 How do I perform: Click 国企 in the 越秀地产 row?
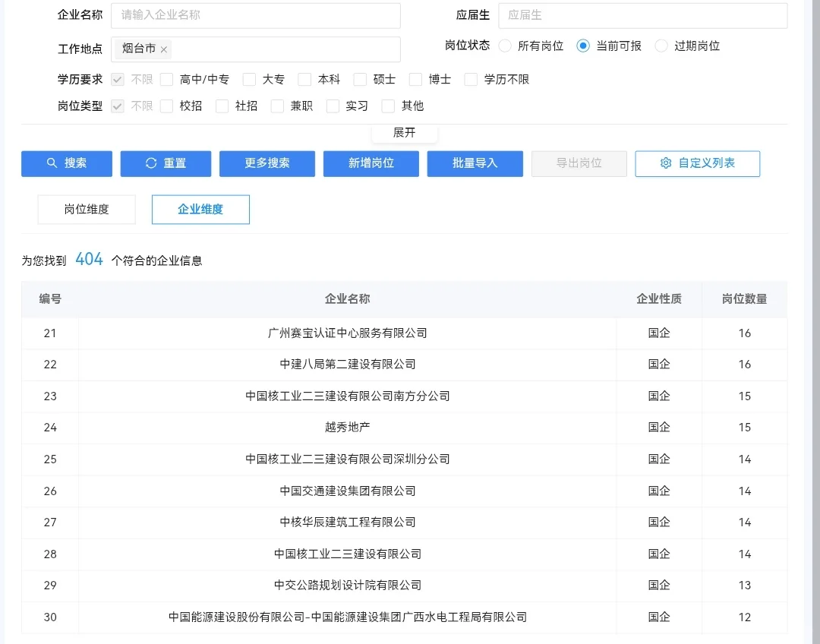pos(659,428)
